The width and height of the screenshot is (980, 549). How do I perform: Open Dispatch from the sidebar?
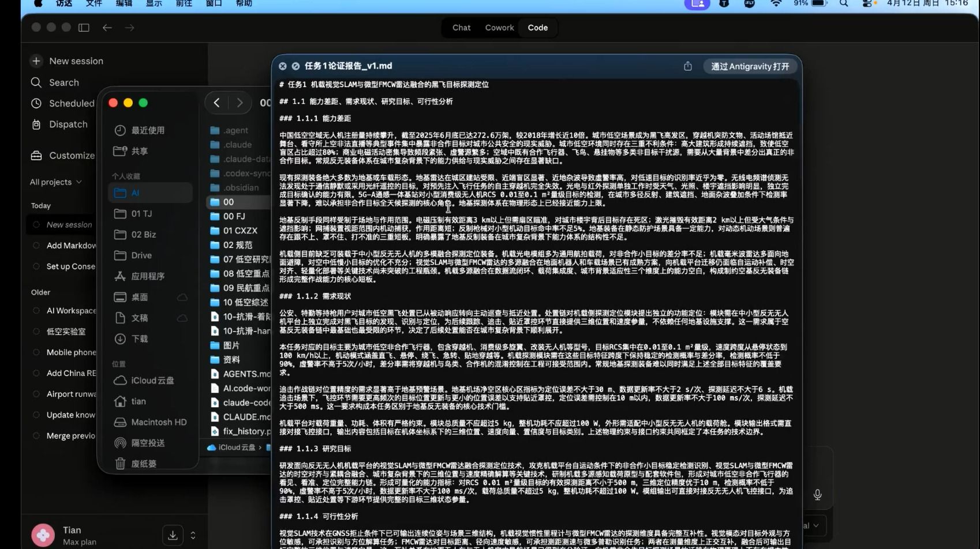pyautogui.click(x=68, y=124)
